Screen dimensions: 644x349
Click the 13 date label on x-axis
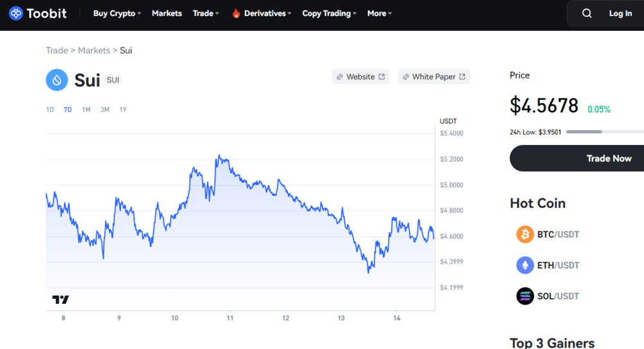coord(341,318)
